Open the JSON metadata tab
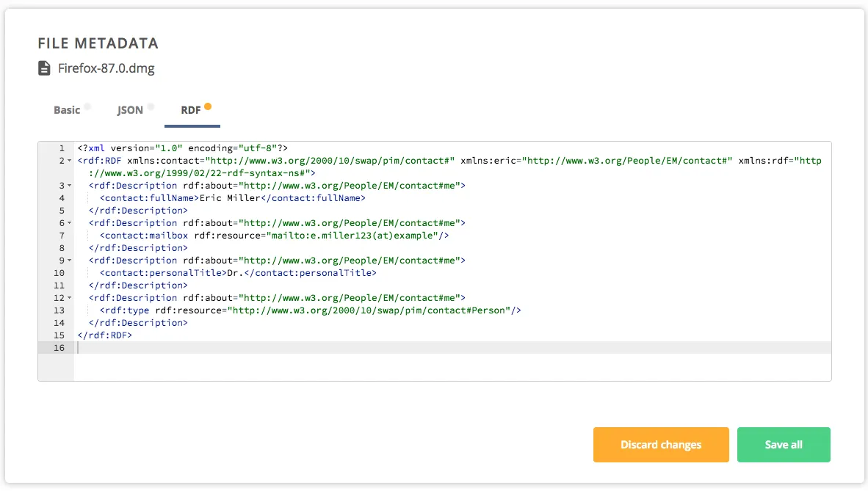The width and height of the screenshot is (868, 491). [x=130, y=110]
